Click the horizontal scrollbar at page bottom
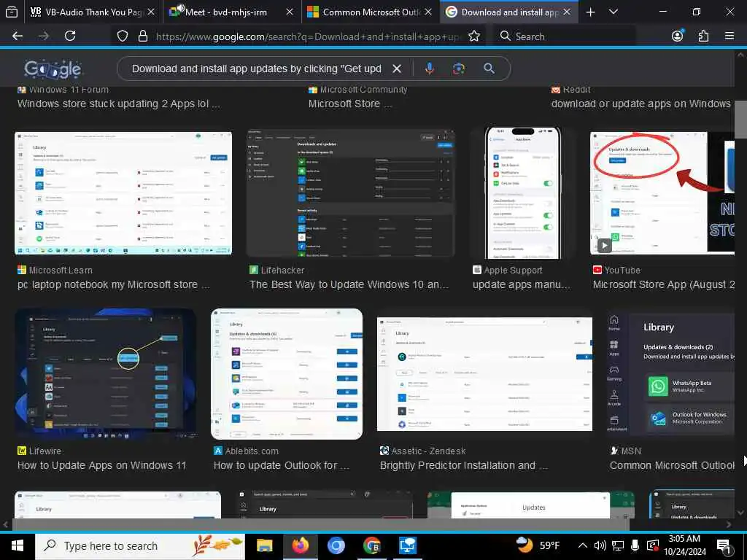This screenshot has width=747, height=560. tap(320, 524)
